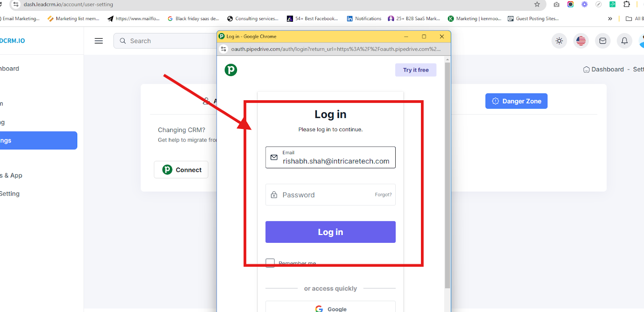
Task: Open the mailflo bookmark
Action: pos(134,19)
